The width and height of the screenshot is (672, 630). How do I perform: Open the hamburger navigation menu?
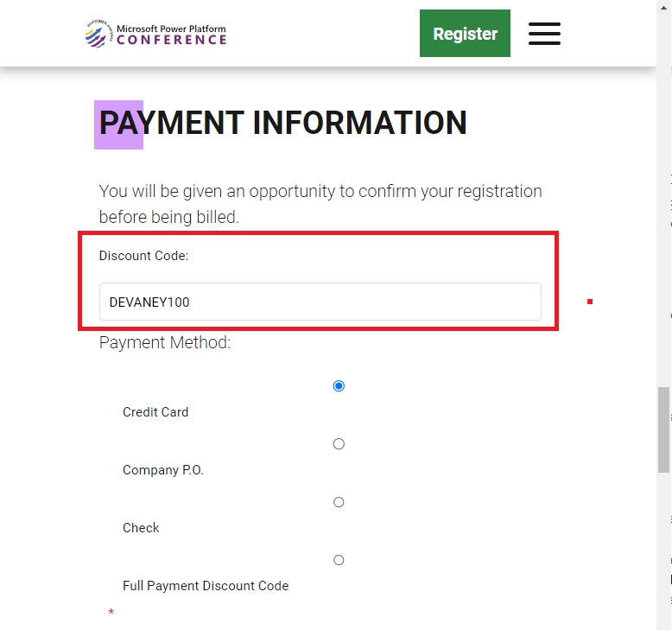coord(544,34)
